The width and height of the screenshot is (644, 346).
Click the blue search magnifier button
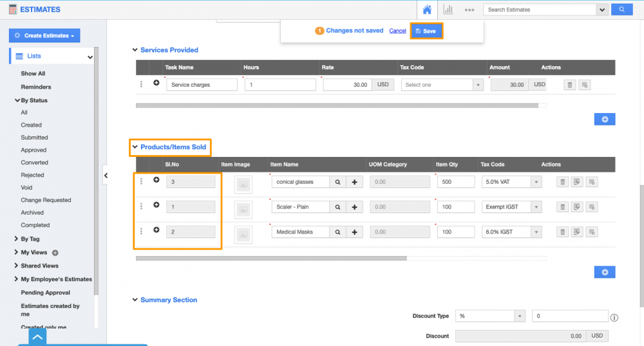click(621, 10)
